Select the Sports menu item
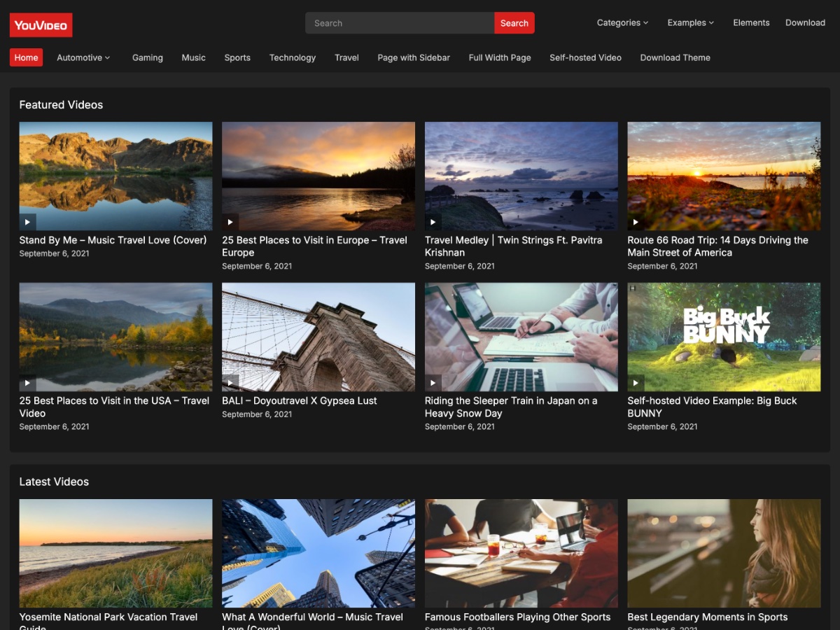This screenshot has height=630, width=840. (237, 57)
